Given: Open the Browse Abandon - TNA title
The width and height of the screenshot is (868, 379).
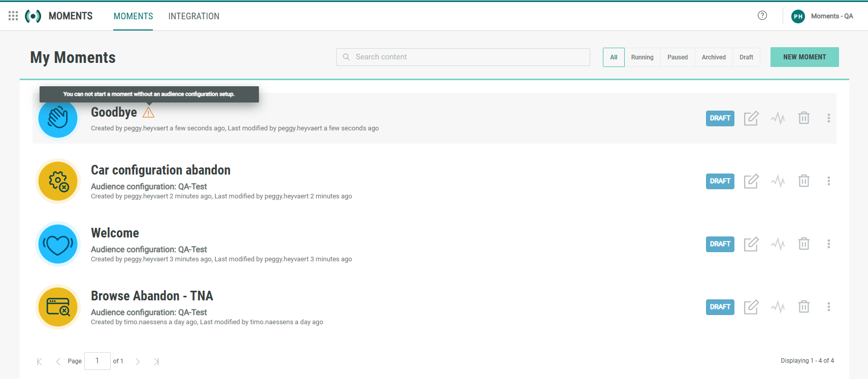Looking at the screenshot, I should (x=151, y=296).
